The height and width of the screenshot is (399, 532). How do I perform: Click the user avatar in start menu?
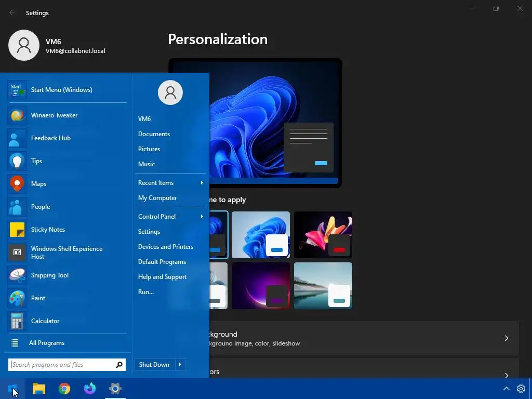[x=170, y=92]
